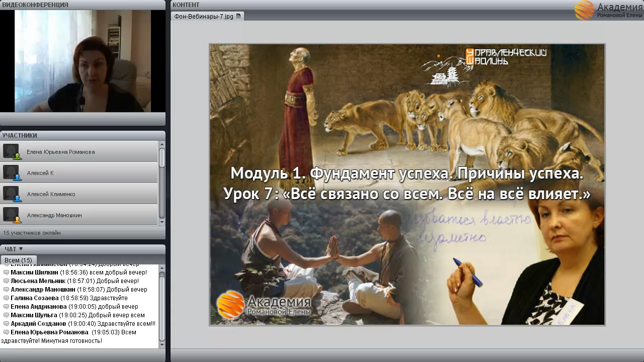
Task: Click Максим Шульга name in chat
Action: pos(34,315)
